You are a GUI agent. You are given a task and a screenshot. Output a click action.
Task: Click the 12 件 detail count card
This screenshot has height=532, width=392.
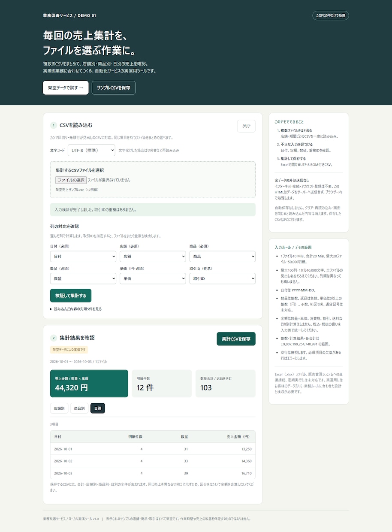[162, 384]
